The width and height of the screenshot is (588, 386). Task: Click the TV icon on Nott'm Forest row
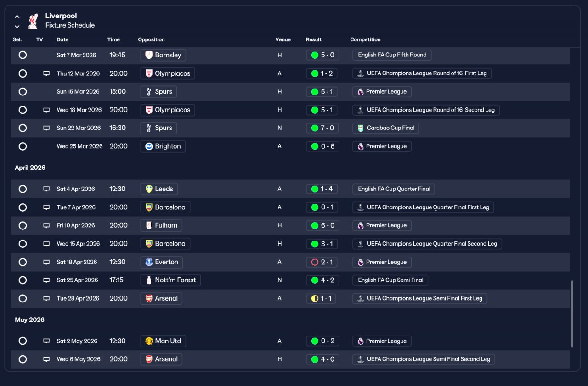pyautogui.click(x=46, y=280)
